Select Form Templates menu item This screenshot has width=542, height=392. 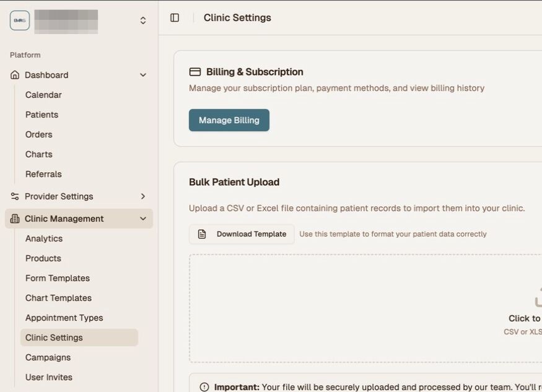[58, 278]
